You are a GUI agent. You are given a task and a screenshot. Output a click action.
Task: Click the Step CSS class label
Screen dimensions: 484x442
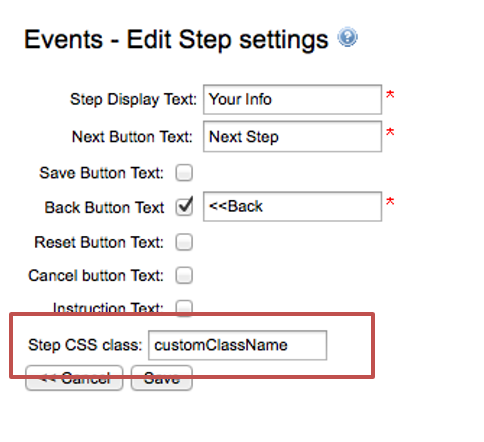tap(85, 345)
